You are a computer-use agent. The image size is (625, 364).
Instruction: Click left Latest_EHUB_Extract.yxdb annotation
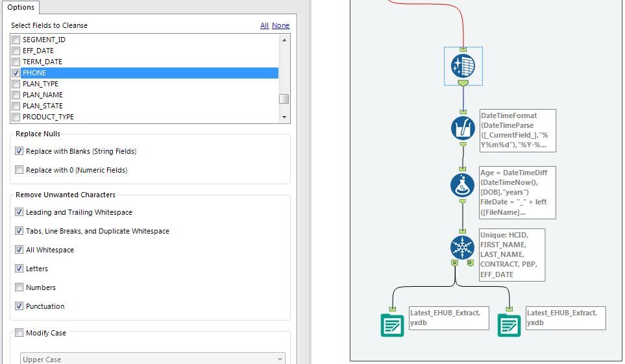pos(449,318)
